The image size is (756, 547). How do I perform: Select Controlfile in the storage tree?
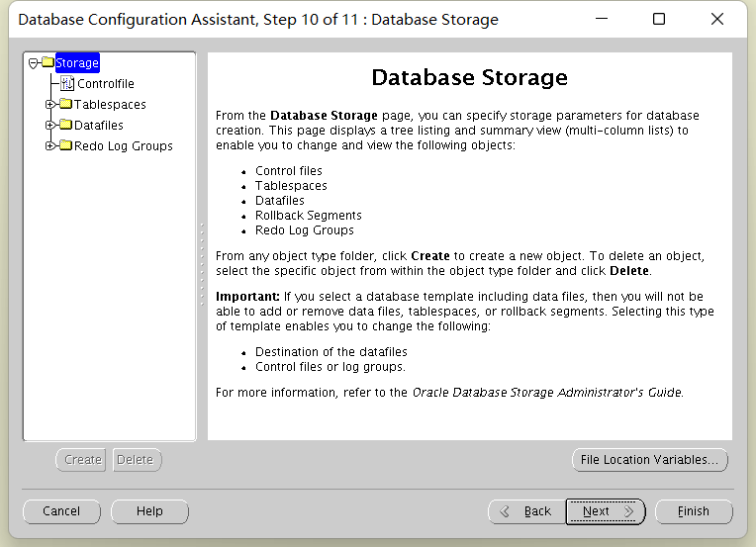pos(106,84)
